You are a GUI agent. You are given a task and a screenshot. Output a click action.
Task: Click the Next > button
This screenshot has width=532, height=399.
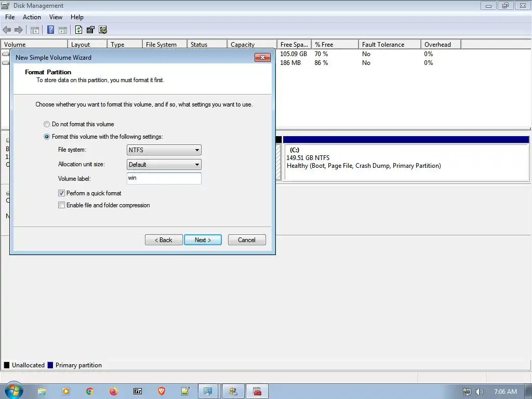[x=203, y=240]
